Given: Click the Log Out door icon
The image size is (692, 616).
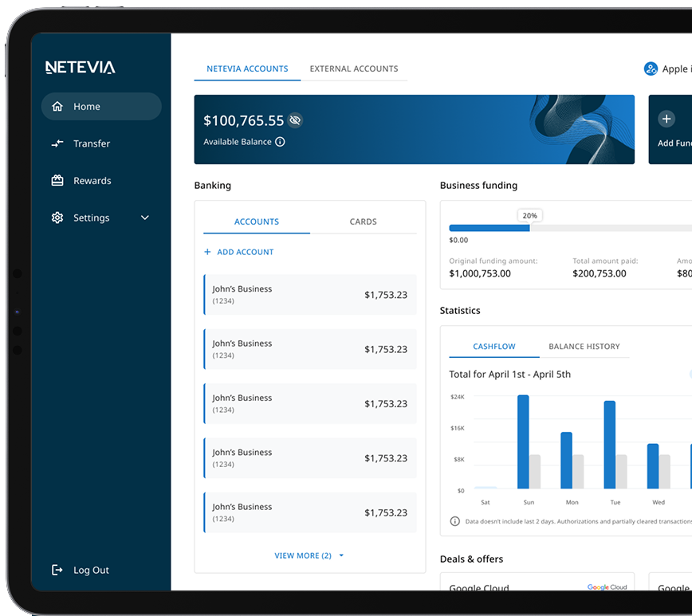Looking at the screenshot, I should pos(57,570).
